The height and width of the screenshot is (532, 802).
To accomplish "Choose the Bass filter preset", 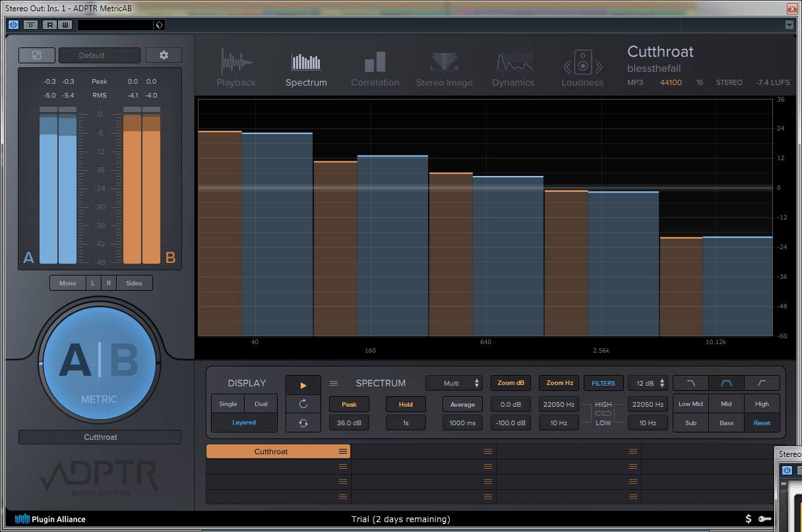I will coord(726,423).
